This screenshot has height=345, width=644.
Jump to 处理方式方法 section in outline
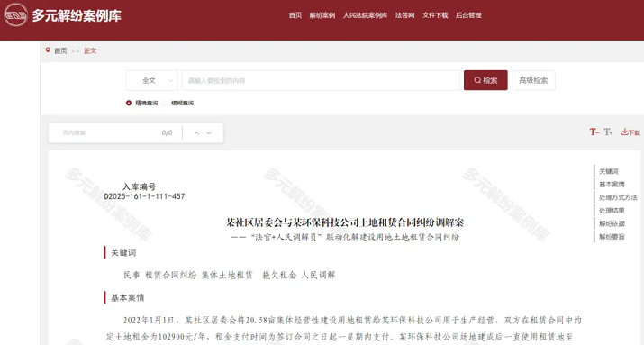coord(618,197)
